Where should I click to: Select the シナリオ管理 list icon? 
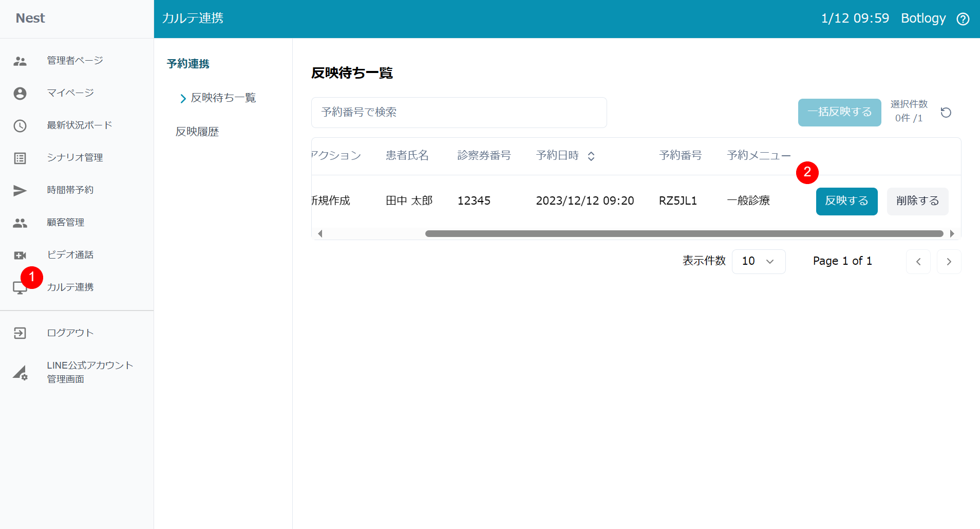point(20,158)
